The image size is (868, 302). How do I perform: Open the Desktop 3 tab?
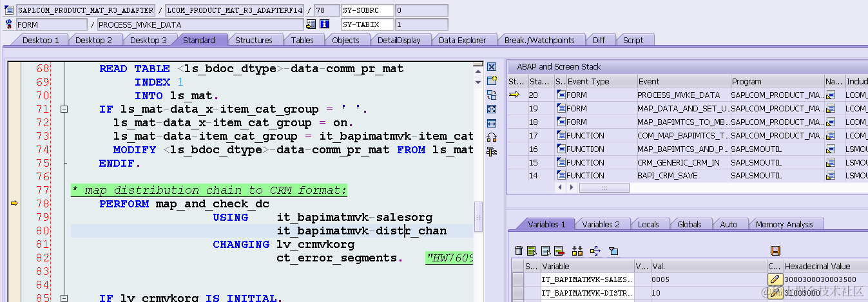point(148,40)
